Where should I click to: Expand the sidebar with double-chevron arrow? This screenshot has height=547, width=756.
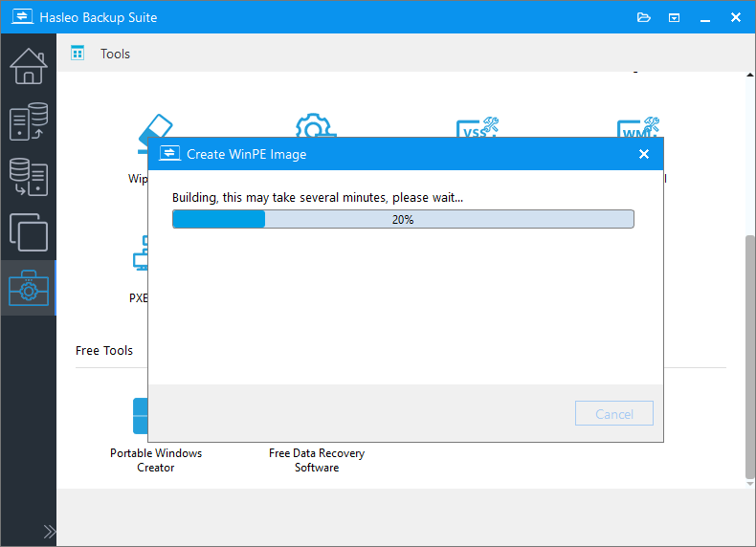pos(50,532)
